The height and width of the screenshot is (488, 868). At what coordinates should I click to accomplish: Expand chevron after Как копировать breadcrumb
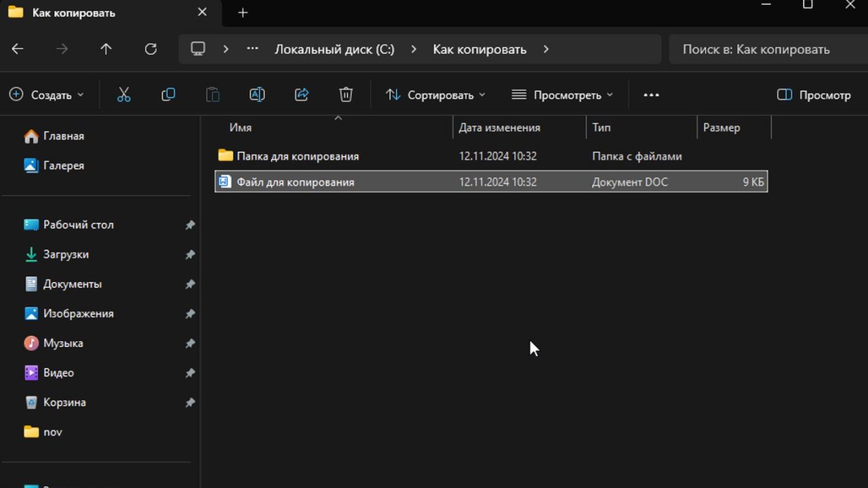point(546,49)
